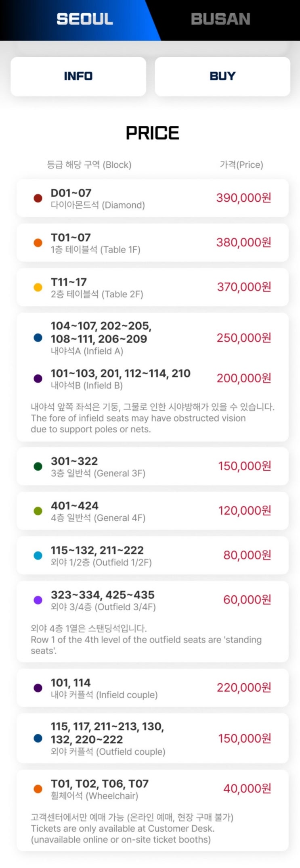Tap the BUY button
The width and height of the screenshot is (300, 868).
pyautogui.click(x=222, y=76)
